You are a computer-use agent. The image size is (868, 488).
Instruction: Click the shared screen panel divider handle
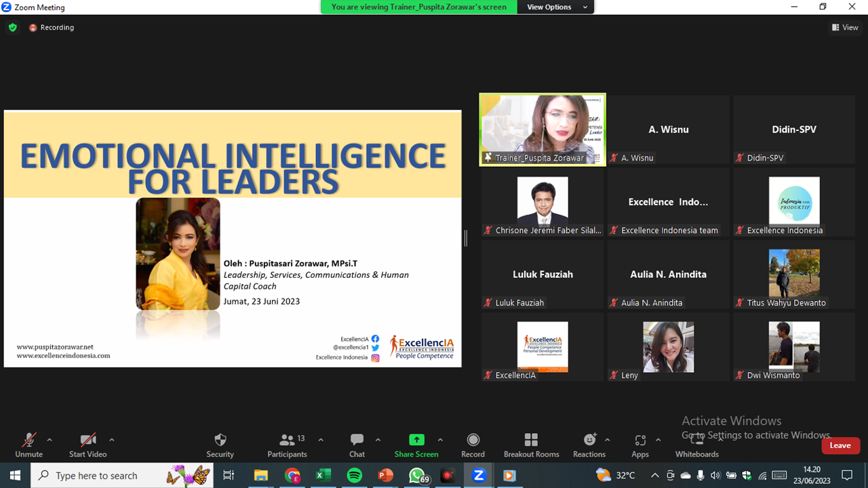point(466,238)
